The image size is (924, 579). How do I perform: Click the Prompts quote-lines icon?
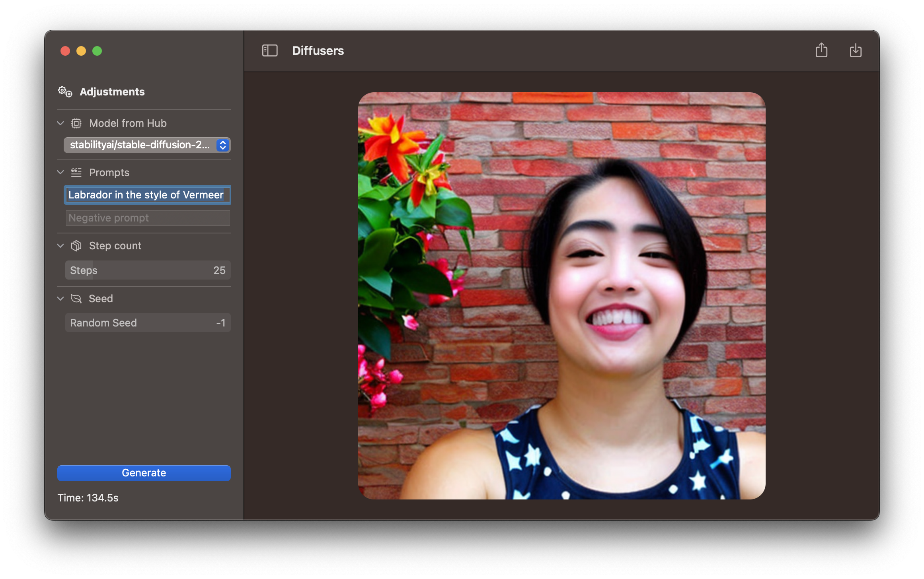(76, 173)
